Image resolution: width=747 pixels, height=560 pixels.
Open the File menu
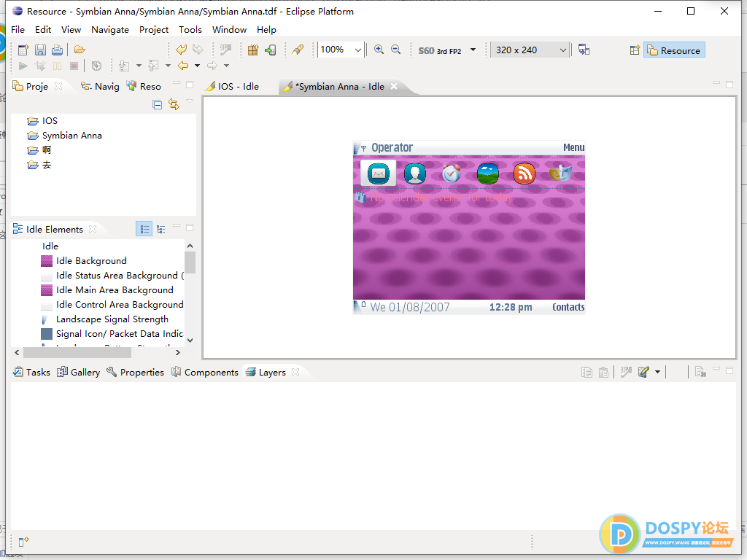coord(18,29)
